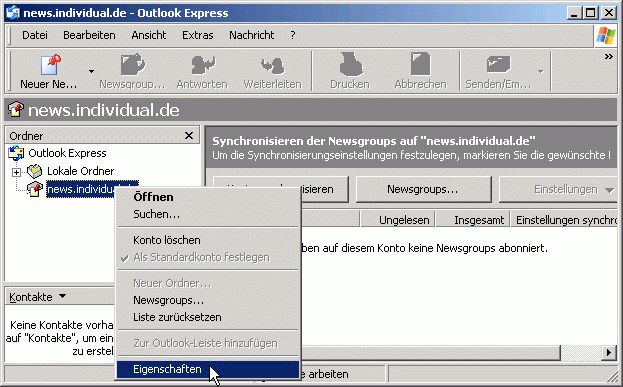Click the partially hidden Konto synchronisieren button

point(324,189)
